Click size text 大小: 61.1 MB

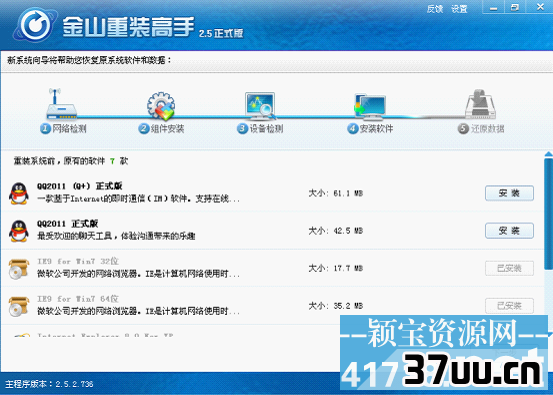tap(336, 193)
